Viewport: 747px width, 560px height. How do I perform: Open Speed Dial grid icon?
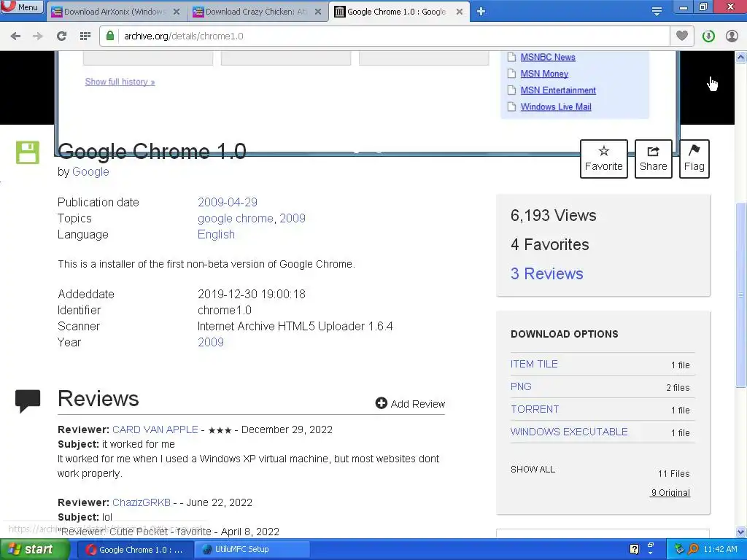click(85, 36)
